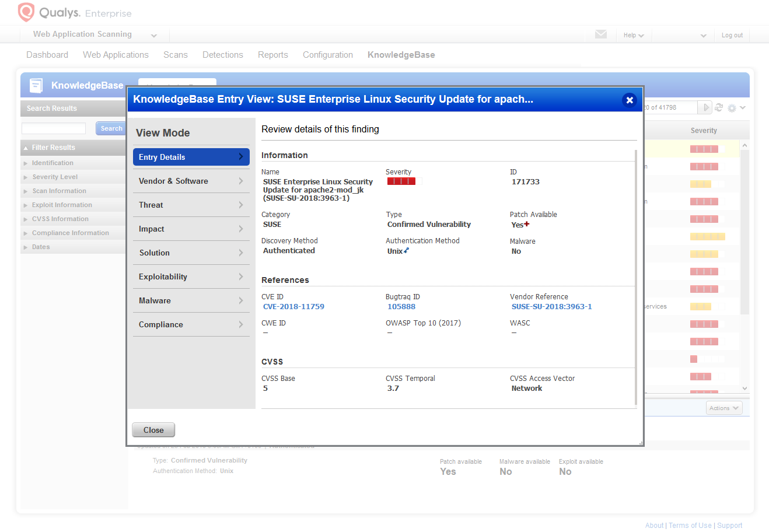Click the CVSS Base value 5
This screenshot has height=532, width=769.
pos(265,388)
